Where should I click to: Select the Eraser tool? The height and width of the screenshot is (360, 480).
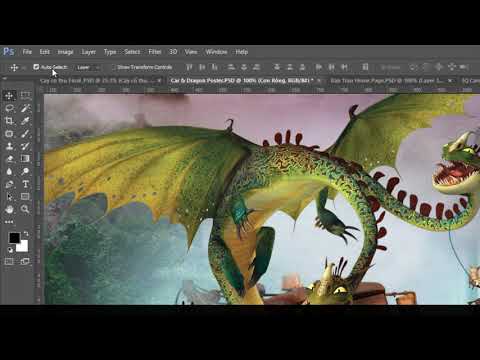9,159
